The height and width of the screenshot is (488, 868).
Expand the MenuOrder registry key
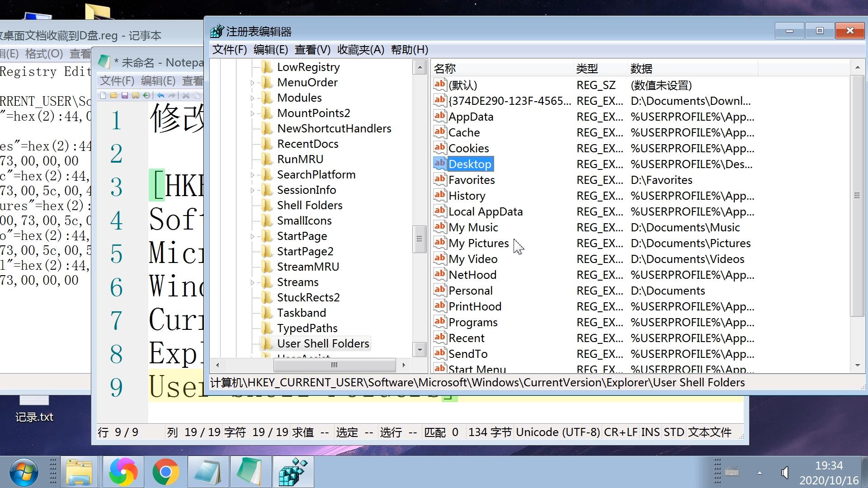[252, 82]
